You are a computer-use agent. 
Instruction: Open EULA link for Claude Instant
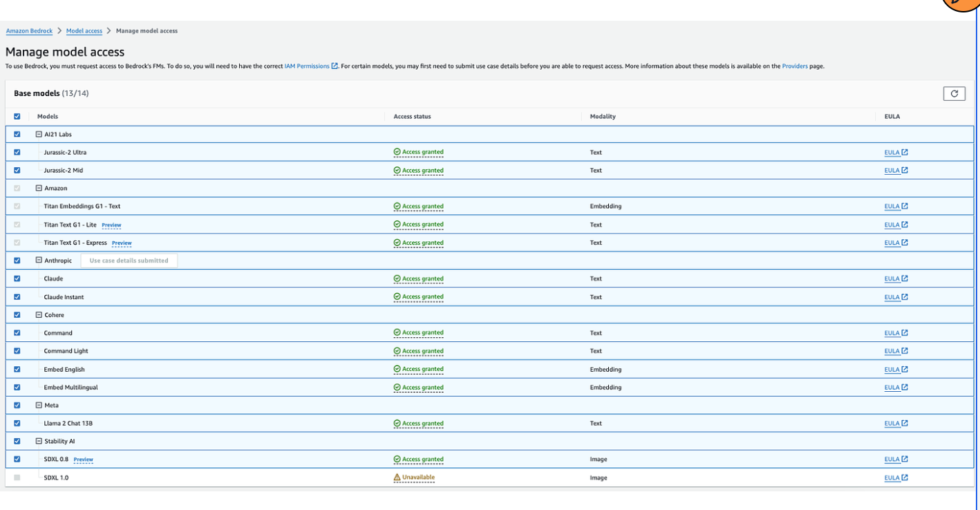(x=896, y=296)
